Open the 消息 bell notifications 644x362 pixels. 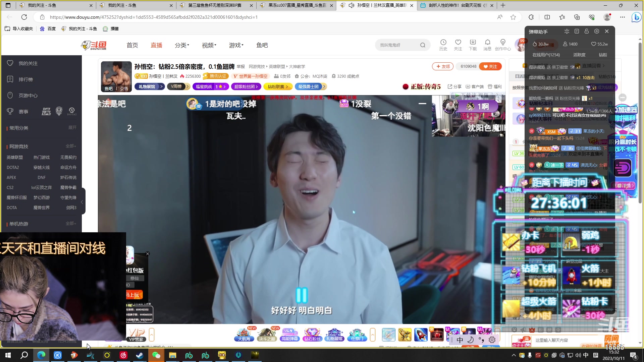487,45
